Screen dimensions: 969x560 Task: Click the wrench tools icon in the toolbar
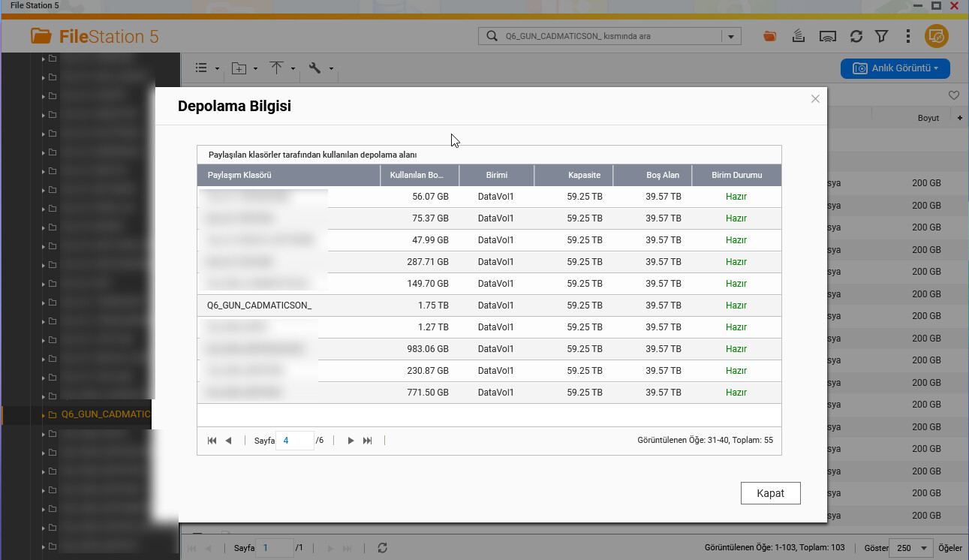coord(315,68)
